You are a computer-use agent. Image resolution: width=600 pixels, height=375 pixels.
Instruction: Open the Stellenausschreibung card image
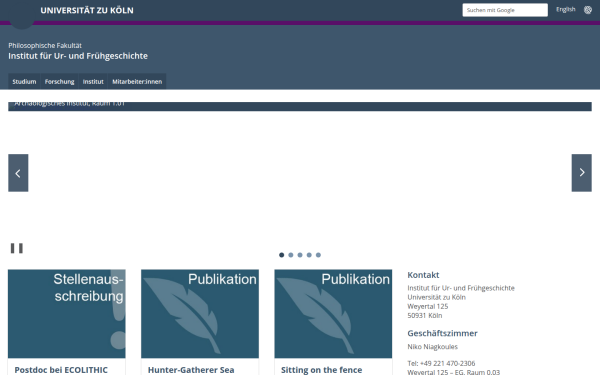pyautogui.click(x=67, y=314)
